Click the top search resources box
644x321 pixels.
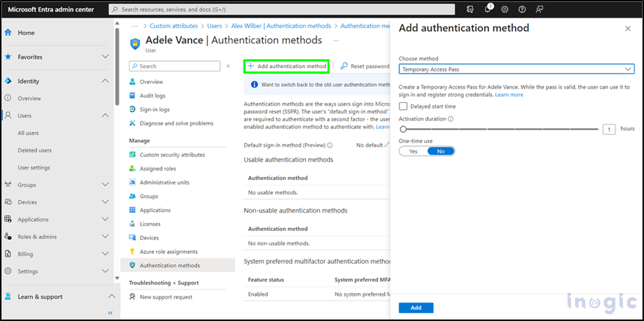pos(287,10)
